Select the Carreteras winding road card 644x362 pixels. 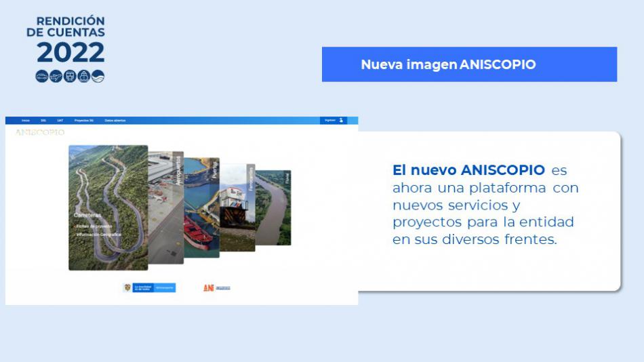(x=108, y=207)
